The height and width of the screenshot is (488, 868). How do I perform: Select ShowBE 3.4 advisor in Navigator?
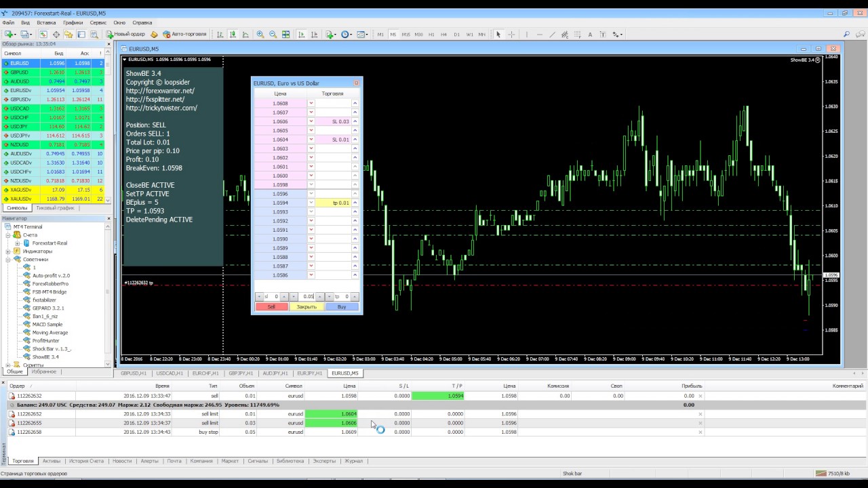[45, 357]
